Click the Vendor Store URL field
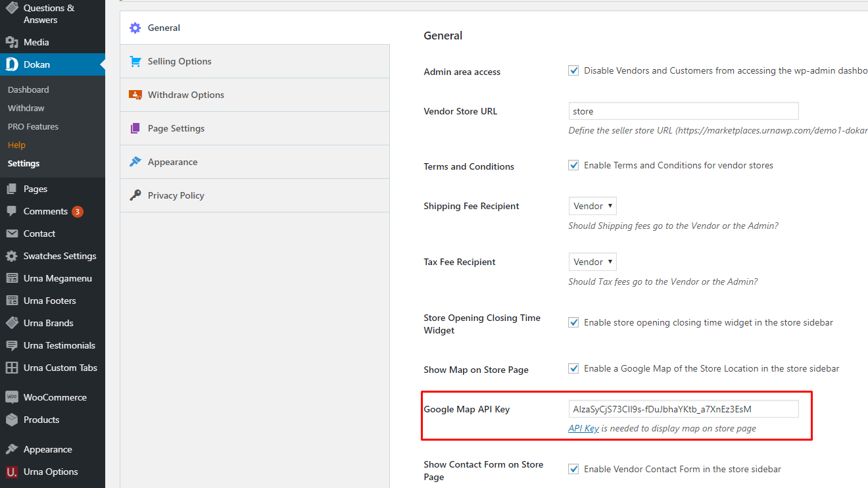This screenshot has width=868, height=488. 684,111
